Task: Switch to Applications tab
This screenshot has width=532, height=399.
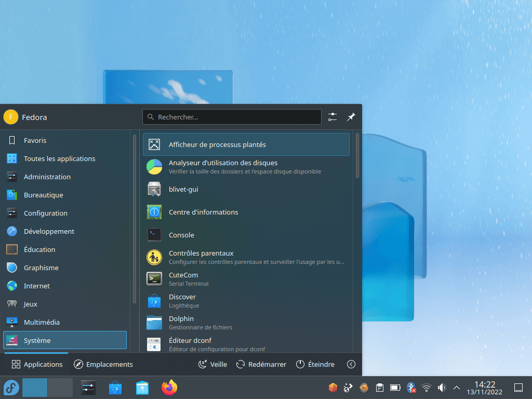Action: (37, 364)
